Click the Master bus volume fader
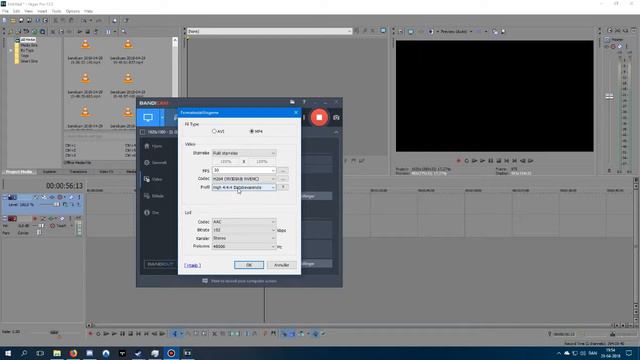Image resolution: width=640 pixels, height=360 pixels. click(609, 96)
